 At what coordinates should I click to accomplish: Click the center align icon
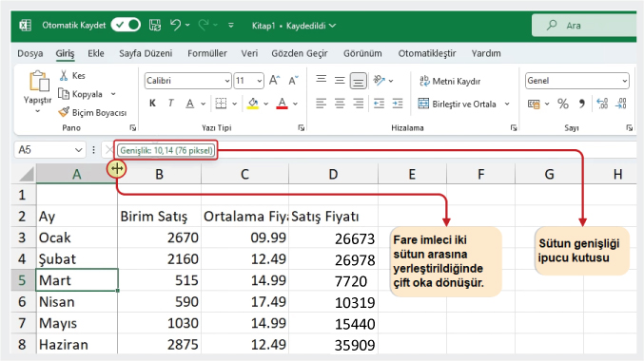coord(340,104)
